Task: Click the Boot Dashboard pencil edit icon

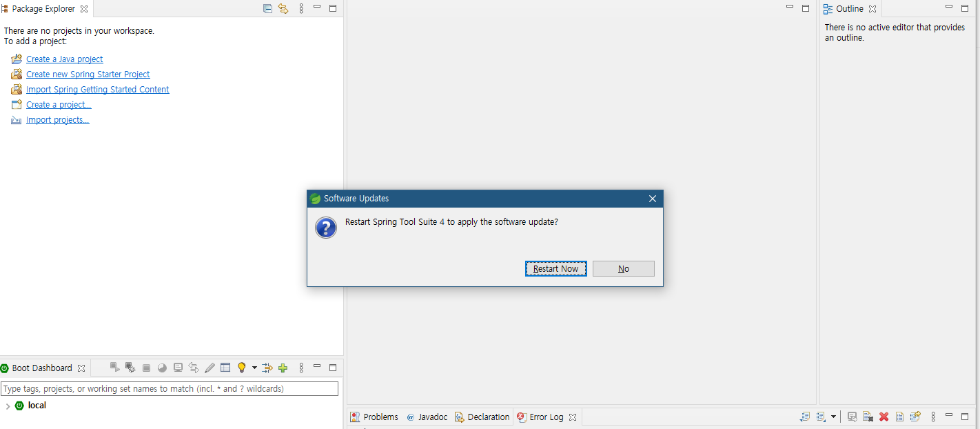Action: coord(210,368)
